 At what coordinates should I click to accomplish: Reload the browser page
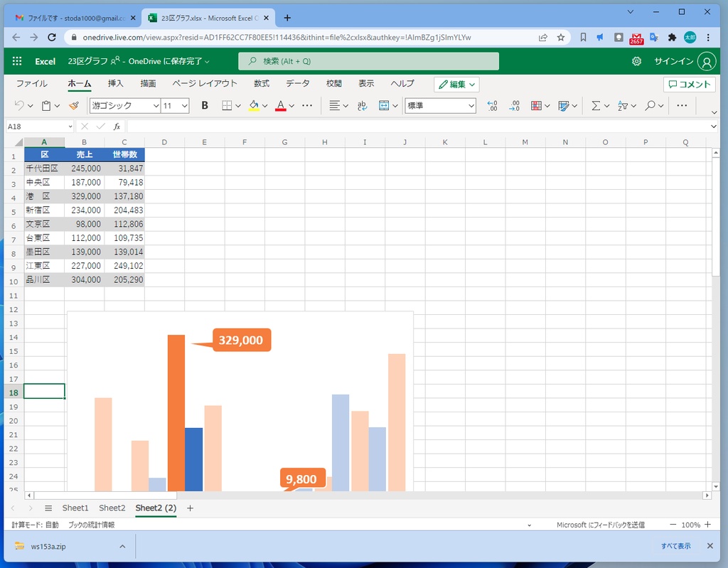point(52,37)
